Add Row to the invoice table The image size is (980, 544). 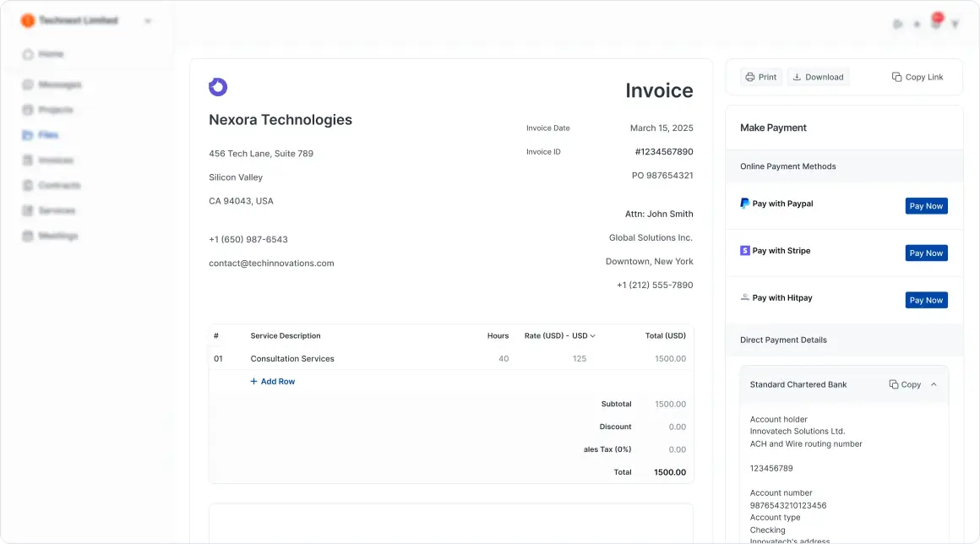point(273,381)
